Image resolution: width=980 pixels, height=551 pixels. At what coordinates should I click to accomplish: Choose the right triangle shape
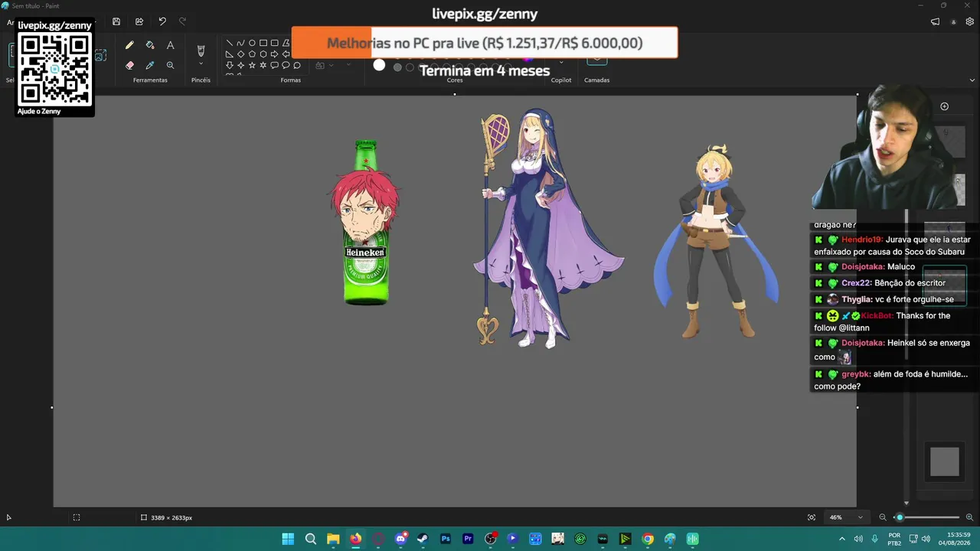[x=230, y=54]
